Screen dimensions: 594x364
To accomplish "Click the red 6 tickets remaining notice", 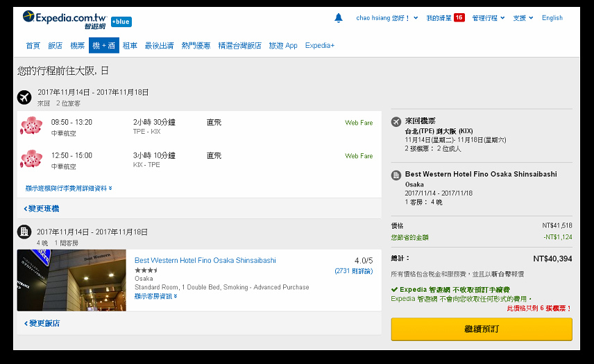I will 539,309.
